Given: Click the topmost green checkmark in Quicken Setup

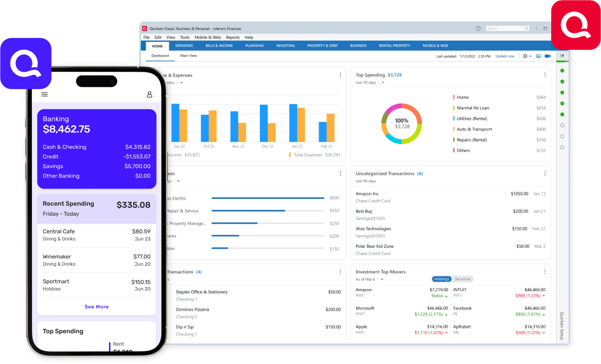Looking at the screenshot, I should [562, 71].
